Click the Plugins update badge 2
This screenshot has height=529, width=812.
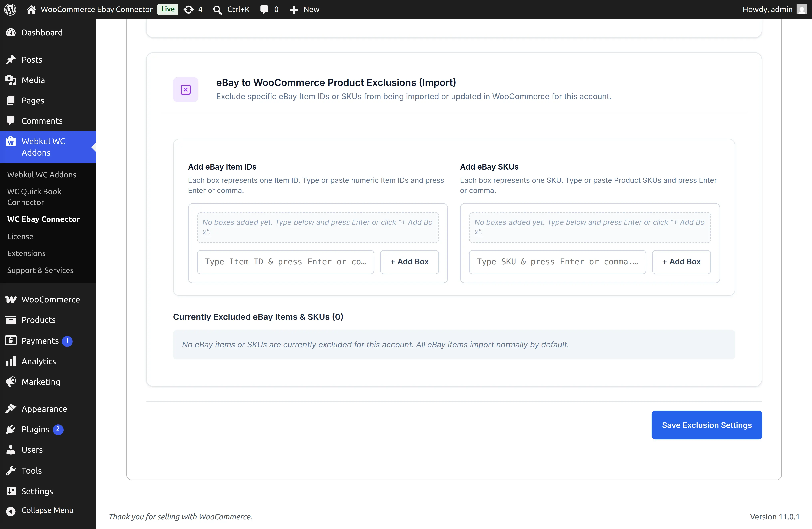(x=58, y=429)
